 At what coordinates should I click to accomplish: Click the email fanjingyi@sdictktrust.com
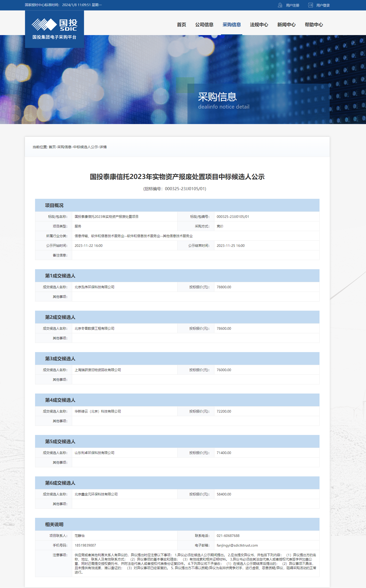coord(237,545)
